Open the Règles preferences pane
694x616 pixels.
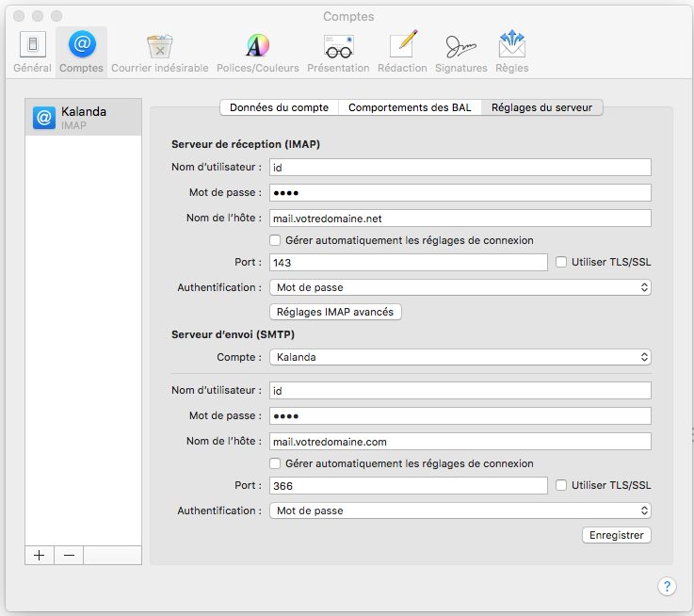[x=512, y=52]
